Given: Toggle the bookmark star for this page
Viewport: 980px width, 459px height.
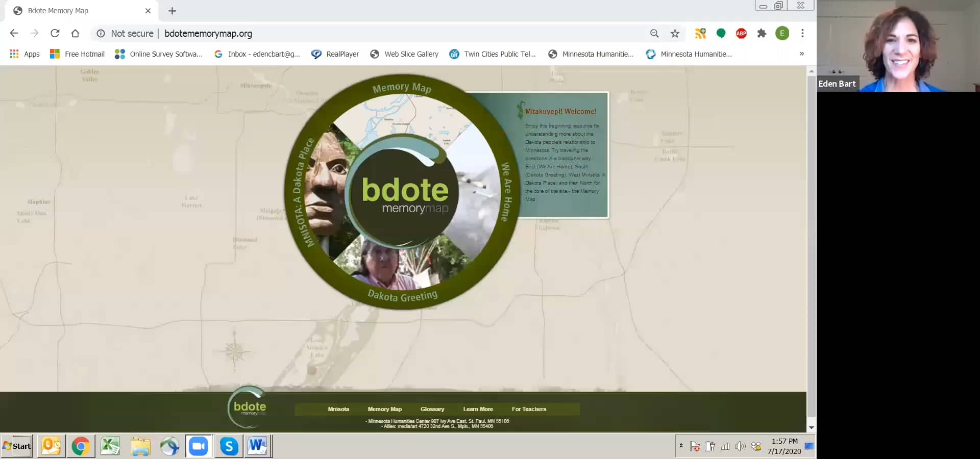Looking at the screenshot, I should pyautogui.click(x=675, y=33).
